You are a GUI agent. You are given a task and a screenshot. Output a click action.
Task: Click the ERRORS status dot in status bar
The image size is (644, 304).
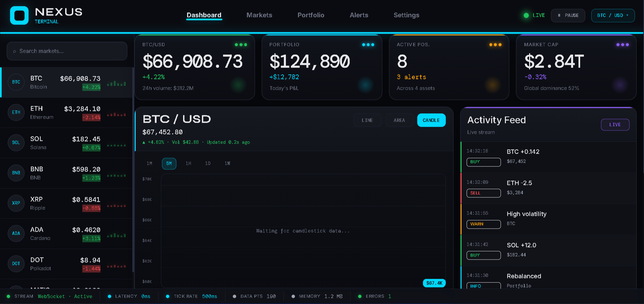point(360,297)
